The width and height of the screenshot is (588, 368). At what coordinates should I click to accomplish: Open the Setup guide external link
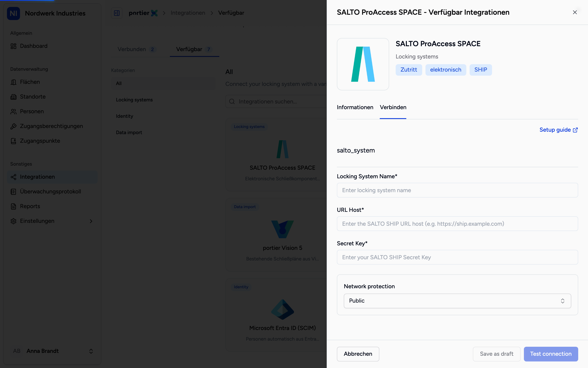click(559, 130)
